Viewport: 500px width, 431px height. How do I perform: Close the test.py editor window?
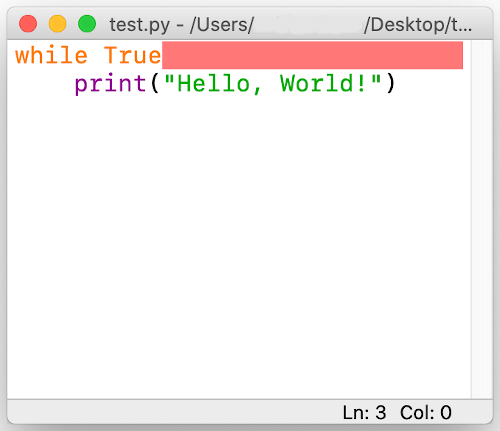click(x=28, y=24)
